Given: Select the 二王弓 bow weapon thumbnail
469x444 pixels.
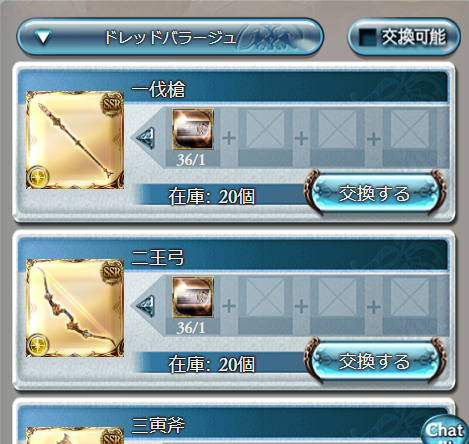Looking at the screenshot, I should pos(75,308).
